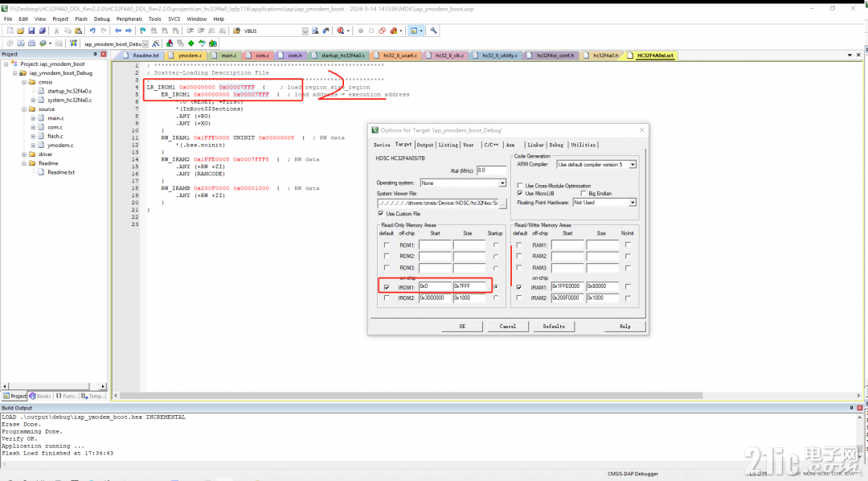Open the Project menu
Viewport: 868px width, 481px height.
pyautogui.click(x=60, y=18)
